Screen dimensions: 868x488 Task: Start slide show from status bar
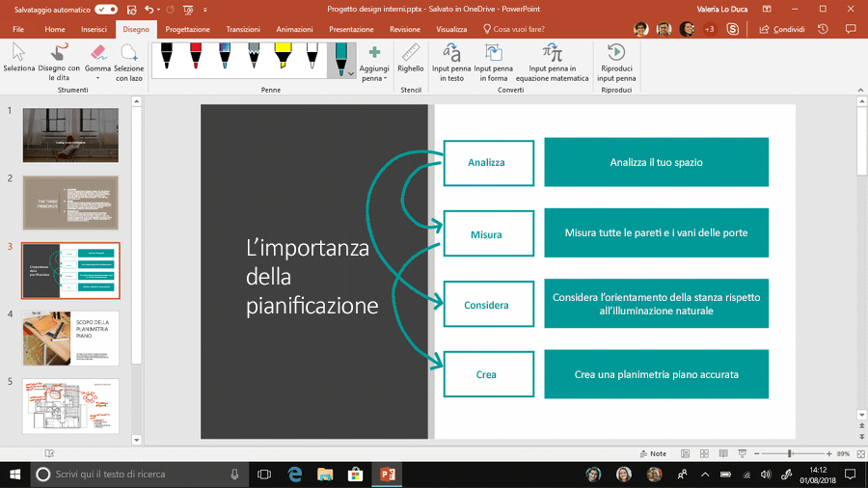pos(743,453)
